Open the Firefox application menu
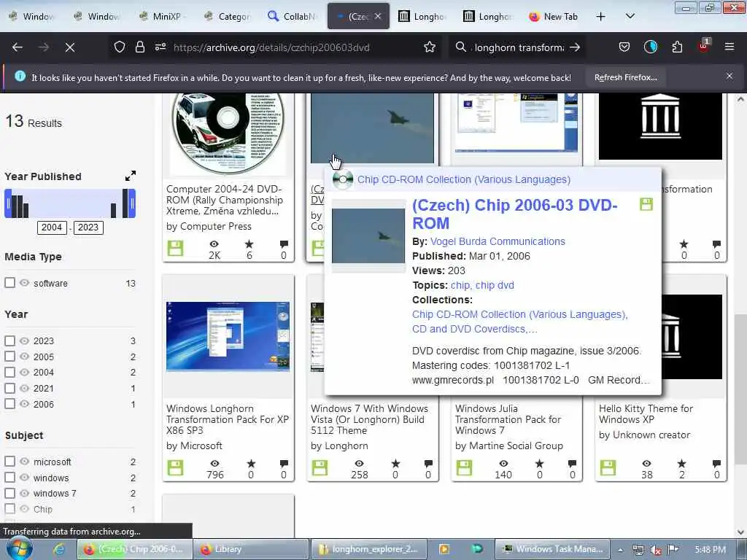 [729, 47]
